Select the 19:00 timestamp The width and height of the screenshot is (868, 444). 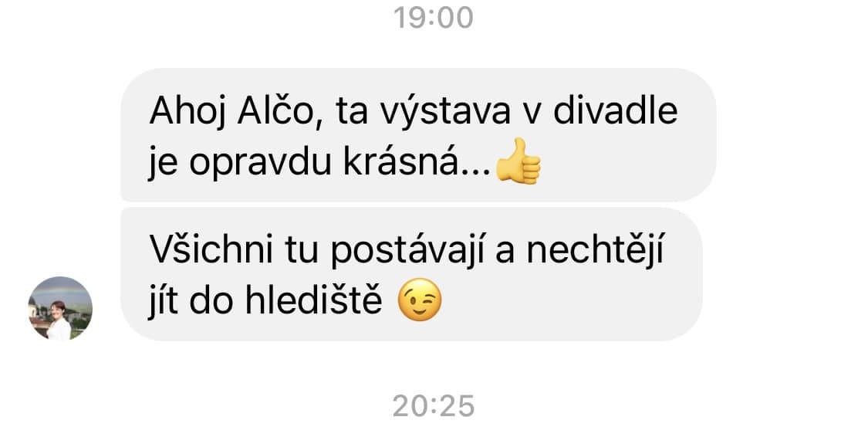[x=434, y=18]
